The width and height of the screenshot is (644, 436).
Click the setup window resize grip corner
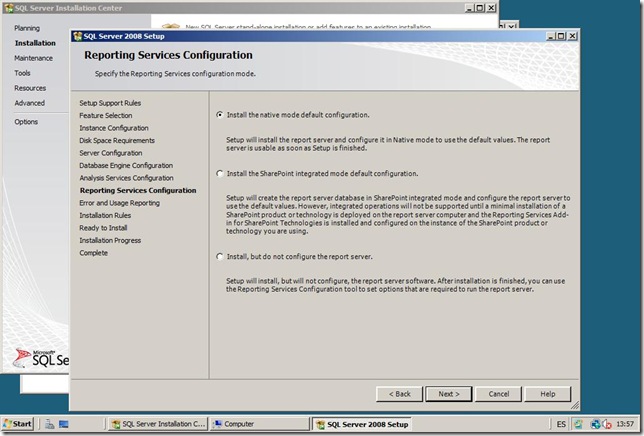click(x=575, y=405)
